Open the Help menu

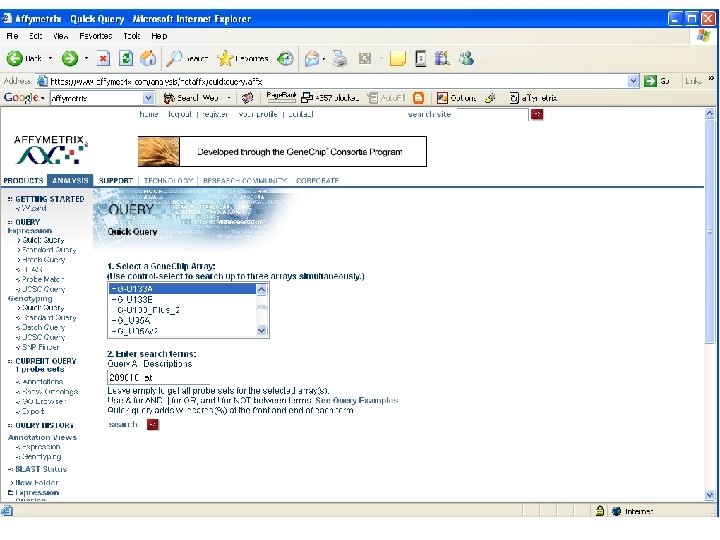[159, 36]
